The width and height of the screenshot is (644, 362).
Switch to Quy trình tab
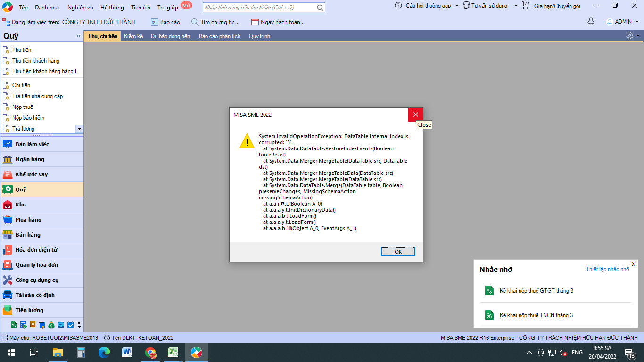(259, 36)
